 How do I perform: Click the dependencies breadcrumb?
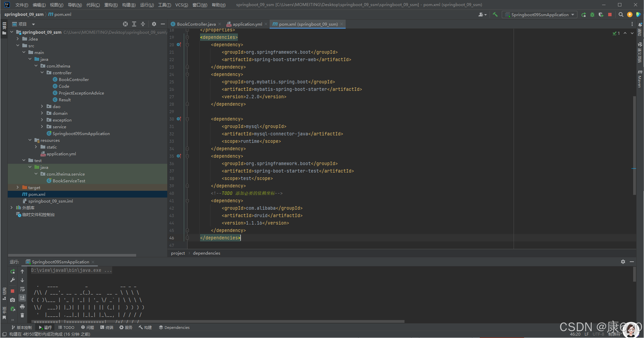pyautogui.click(x=206, y=253)
